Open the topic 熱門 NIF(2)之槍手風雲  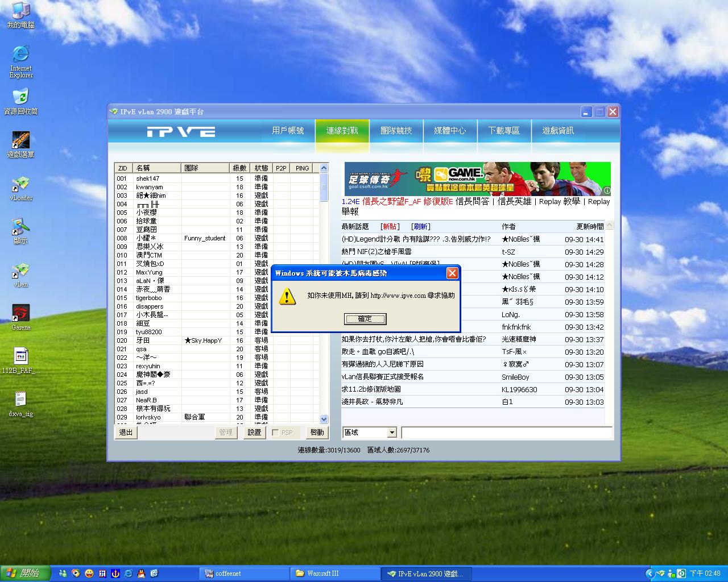(377, 252)
